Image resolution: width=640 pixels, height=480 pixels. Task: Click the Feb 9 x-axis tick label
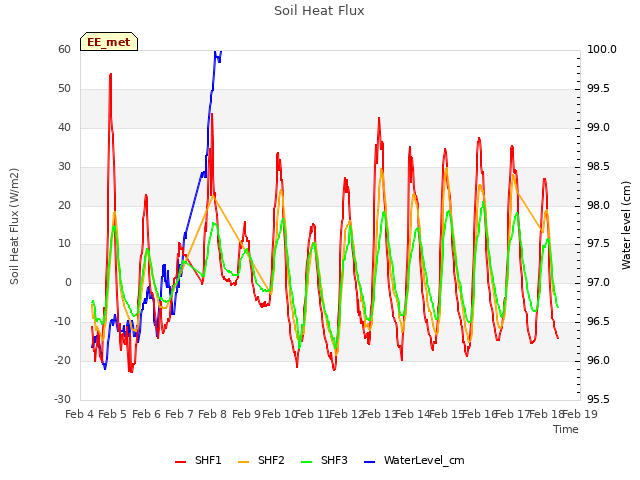[x=246, y=414]
